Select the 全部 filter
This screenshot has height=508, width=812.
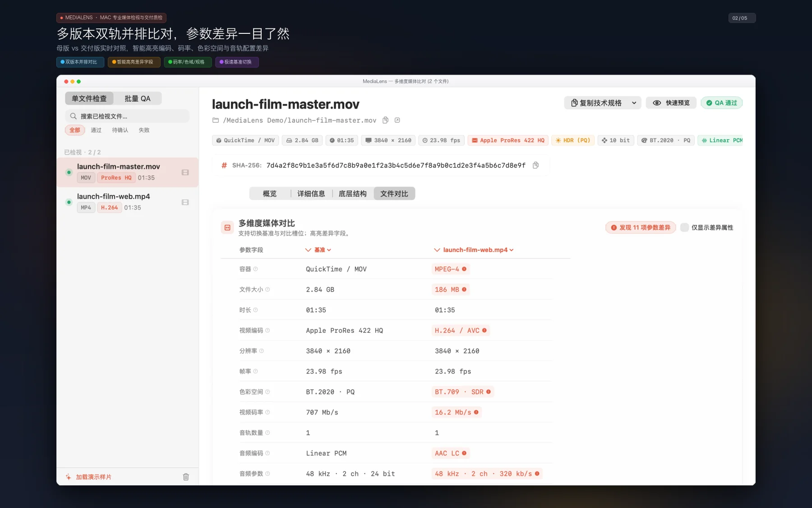(75, 130)
